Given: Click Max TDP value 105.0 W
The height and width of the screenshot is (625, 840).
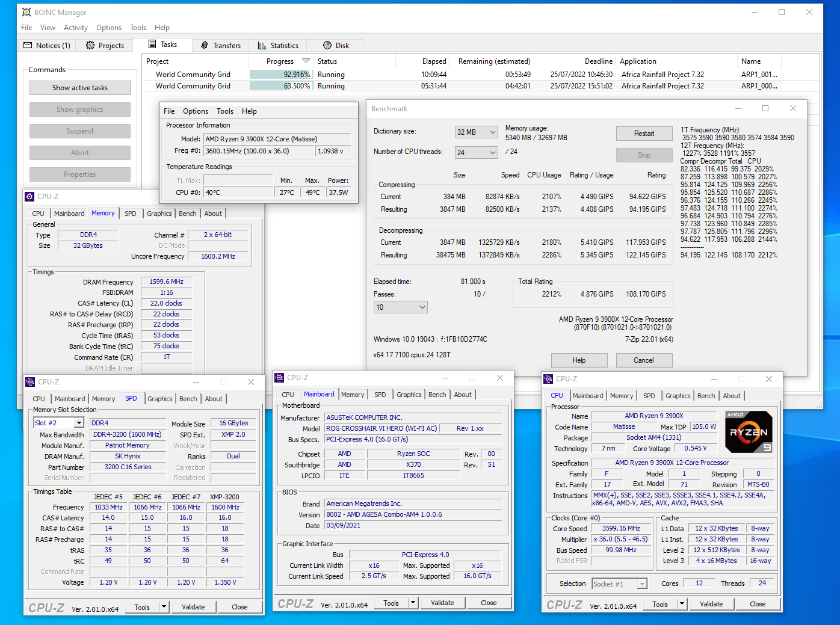Looking at the screenshot, I should click(704, 426).
